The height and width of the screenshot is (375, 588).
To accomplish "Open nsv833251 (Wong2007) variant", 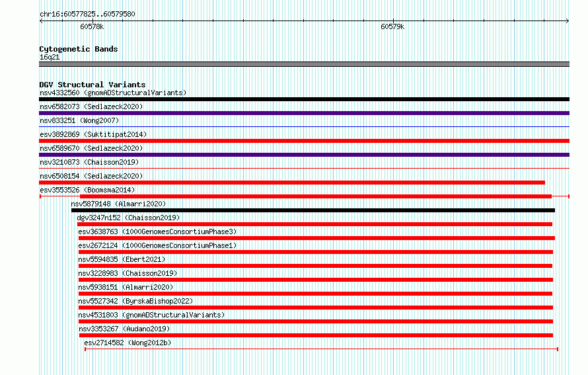I will click(79, 120).
